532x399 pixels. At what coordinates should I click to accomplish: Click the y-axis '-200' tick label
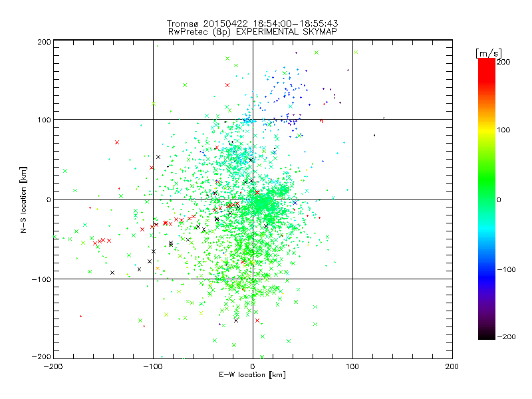point(41,356)
